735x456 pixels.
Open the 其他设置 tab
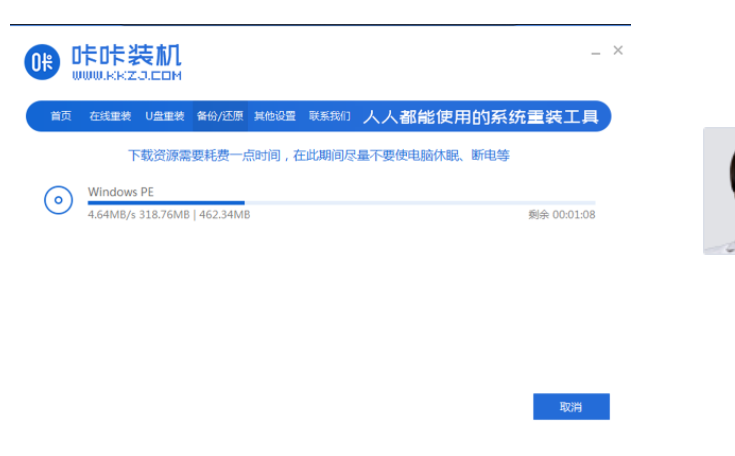click(275, 116)
